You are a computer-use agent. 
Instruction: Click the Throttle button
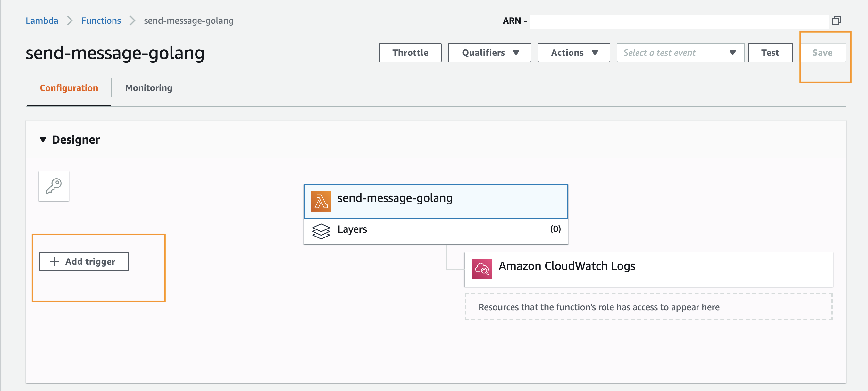tap(410, 53)
